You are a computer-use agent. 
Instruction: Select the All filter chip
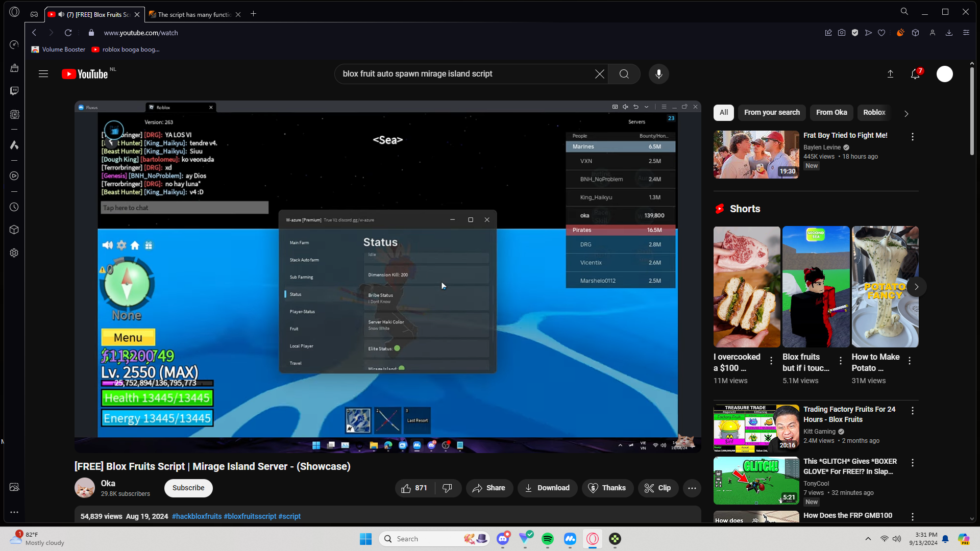pyautogui.click(x=724, y=113)
